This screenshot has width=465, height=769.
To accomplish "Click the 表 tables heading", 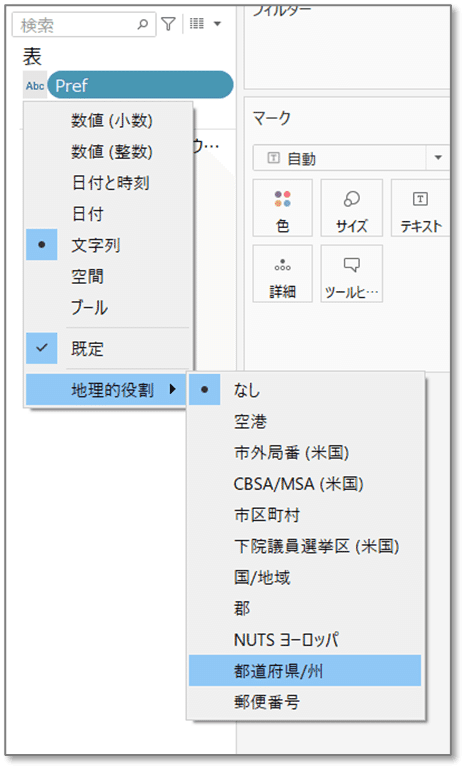I will [32, 56].
